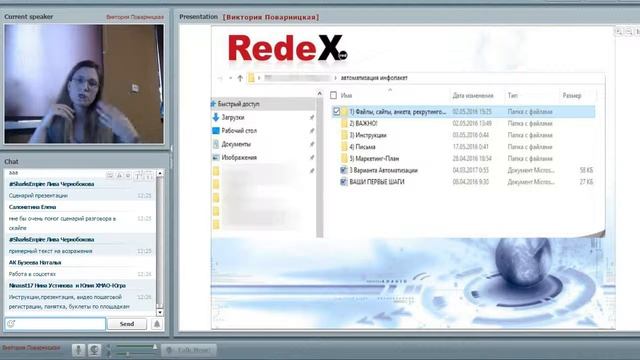Open Документы in the navigation pane
This screenshot has height=360, width=640.
point(236,144)
